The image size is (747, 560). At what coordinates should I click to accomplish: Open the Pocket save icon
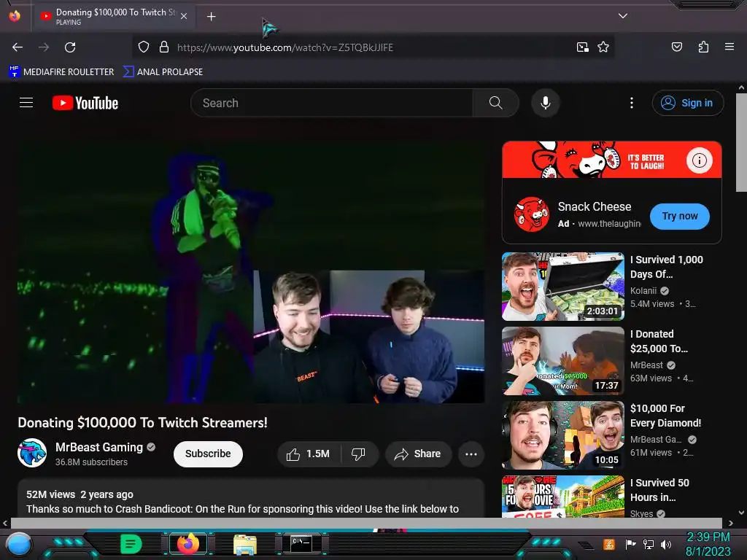coord(676,47)
